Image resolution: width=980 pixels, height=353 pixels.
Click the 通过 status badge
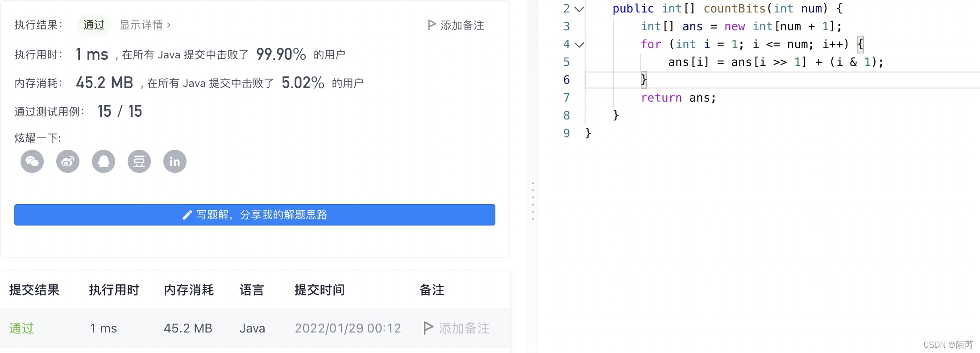tap(94, 25)
